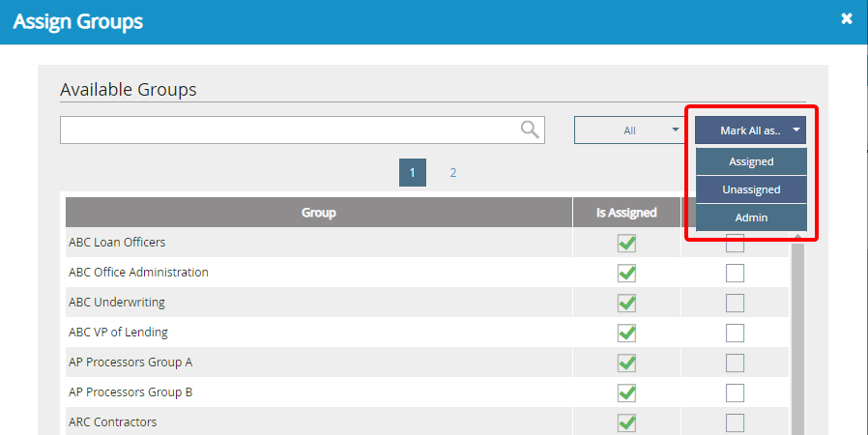Check admin box for AP Processors Group B
Screen dimensions: 868x435
(736, 392)
